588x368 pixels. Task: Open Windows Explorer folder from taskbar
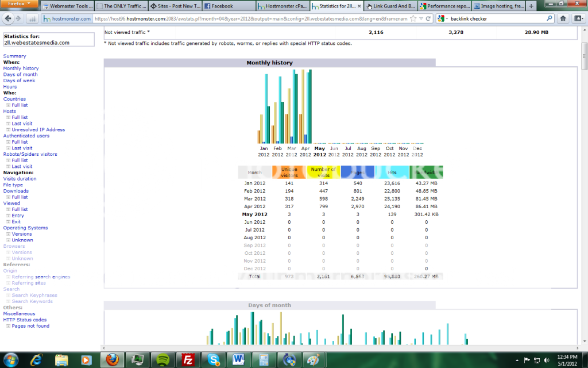tap(61, 360)
